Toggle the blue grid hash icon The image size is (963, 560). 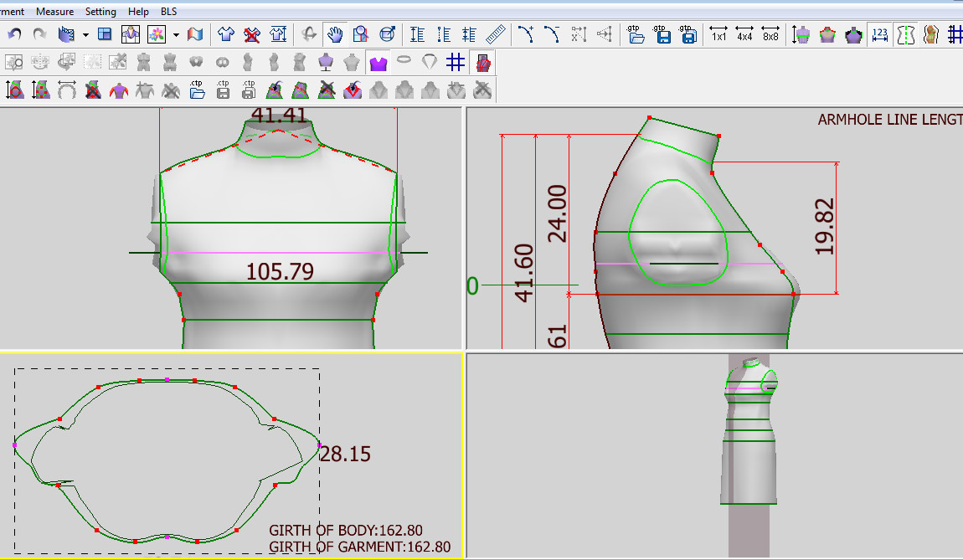click(x=456, y=62)
